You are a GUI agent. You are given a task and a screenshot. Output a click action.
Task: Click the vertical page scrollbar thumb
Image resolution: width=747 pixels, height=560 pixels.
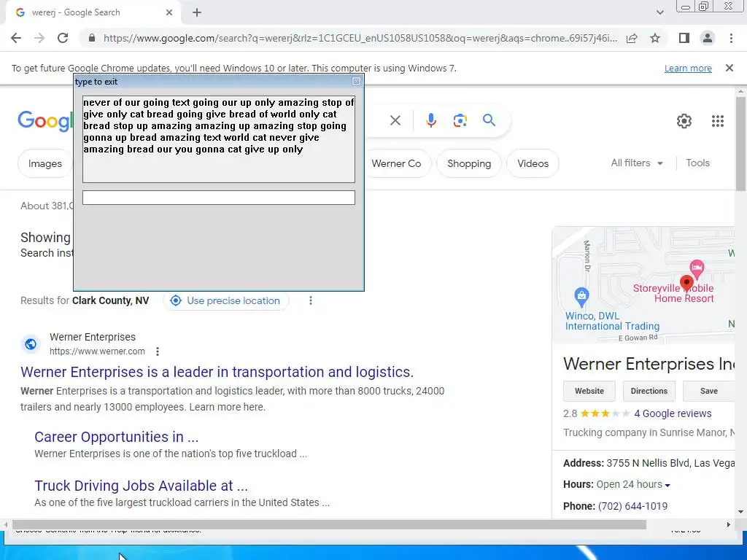740,144
